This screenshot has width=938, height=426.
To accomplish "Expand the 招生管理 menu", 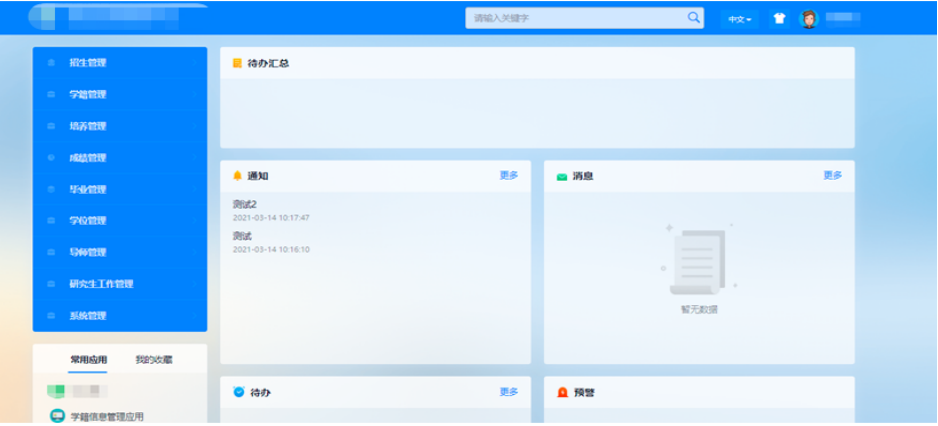I will coord(88,63).
